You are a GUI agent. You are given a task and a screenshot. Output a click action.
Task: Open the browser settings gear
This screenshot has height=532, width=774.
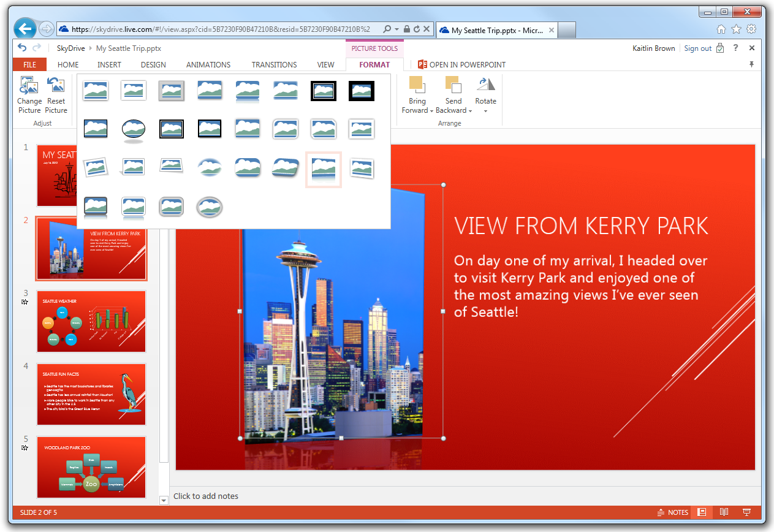[x=751, y=29]
